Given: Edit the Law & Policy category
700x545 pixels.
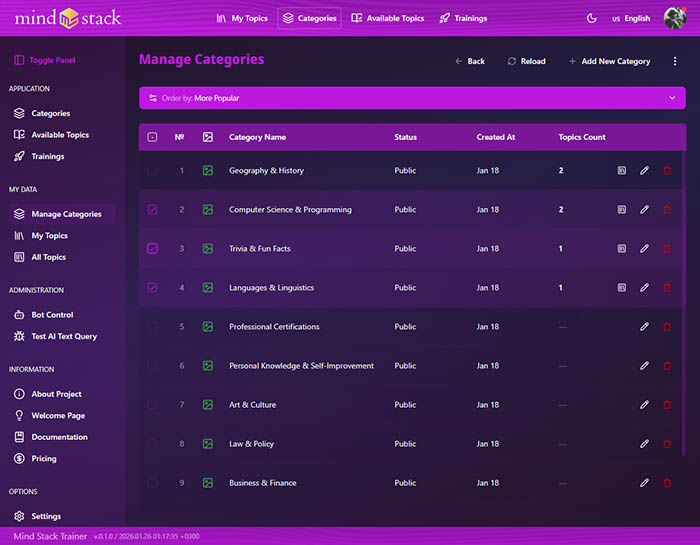Looking at the screenshot, I should click(x=644, y=444).
